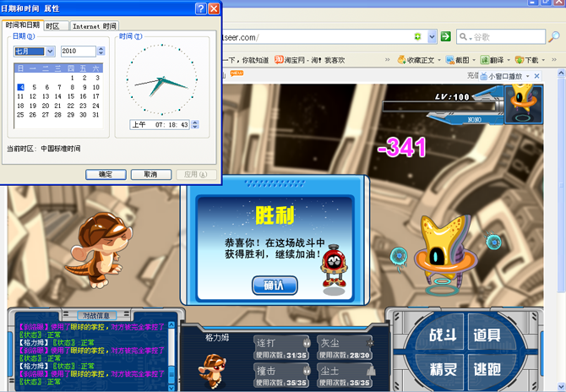The image size is (566, 392).
Task: Select the 战斗 fight button
Action: [442, 335]
